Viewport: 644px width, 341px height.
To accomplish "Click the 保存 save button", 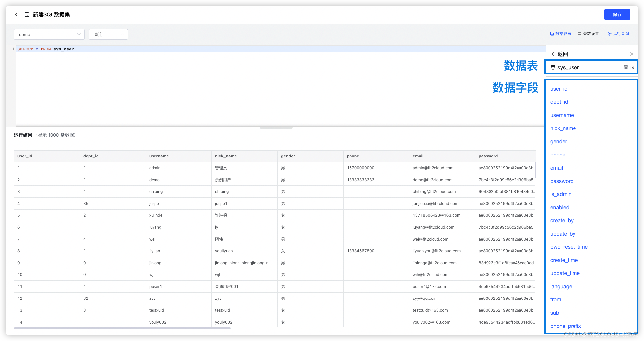I will 617,14.
